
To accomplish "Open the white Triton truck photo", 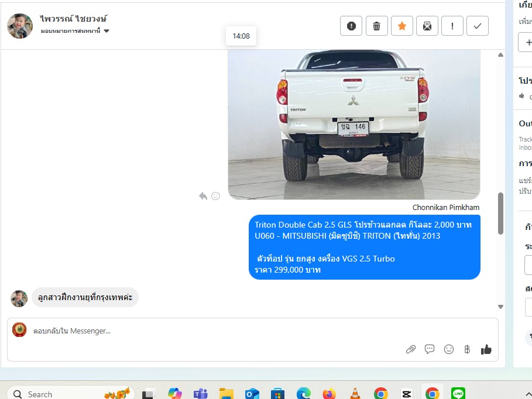I will point(354,125).
